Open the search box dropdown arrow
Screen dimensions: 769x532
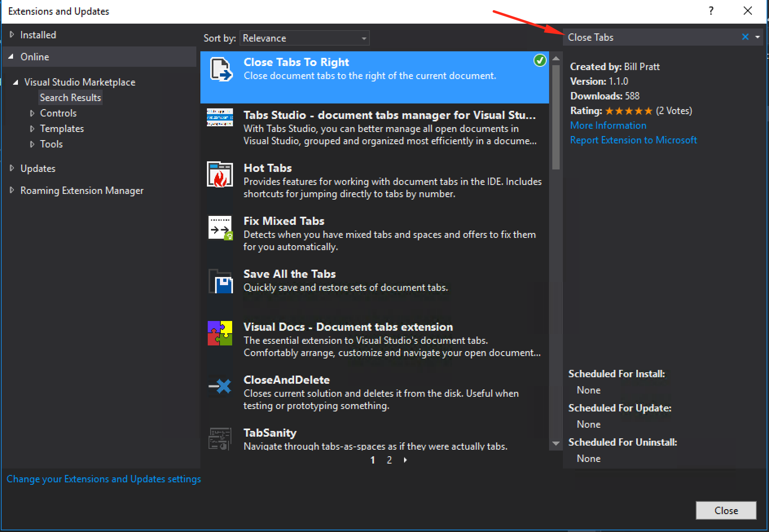(x=757, y=37)
